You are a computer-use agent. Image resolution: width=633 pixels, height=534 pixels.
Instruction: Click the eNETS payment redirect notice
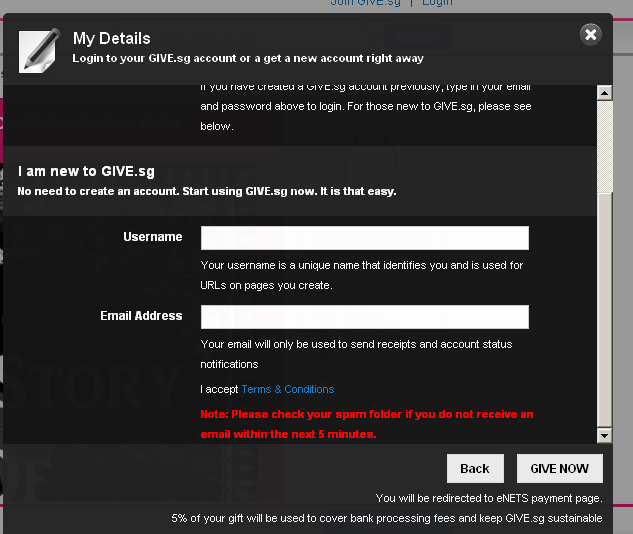click(x=489, y=498)
